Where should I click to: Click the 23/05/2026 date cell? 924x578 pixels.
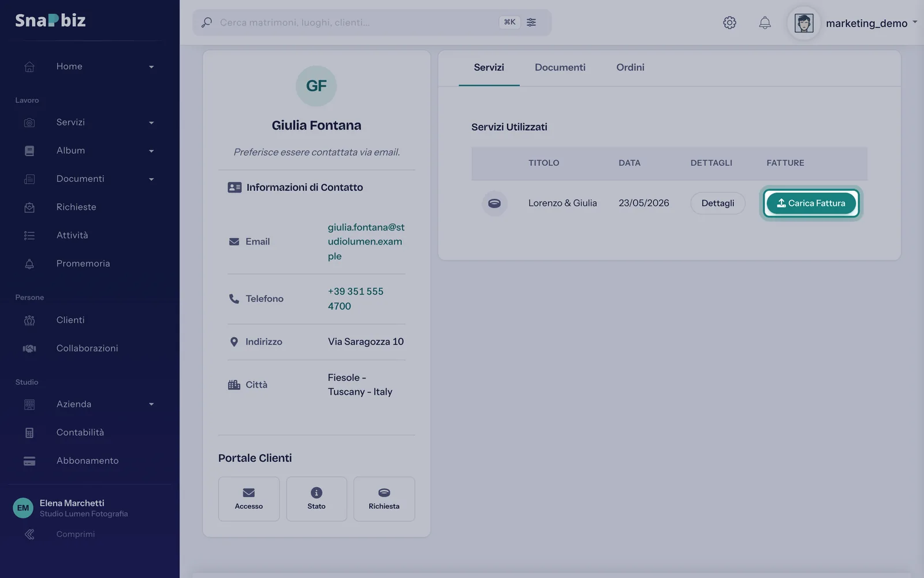point(644,203)
